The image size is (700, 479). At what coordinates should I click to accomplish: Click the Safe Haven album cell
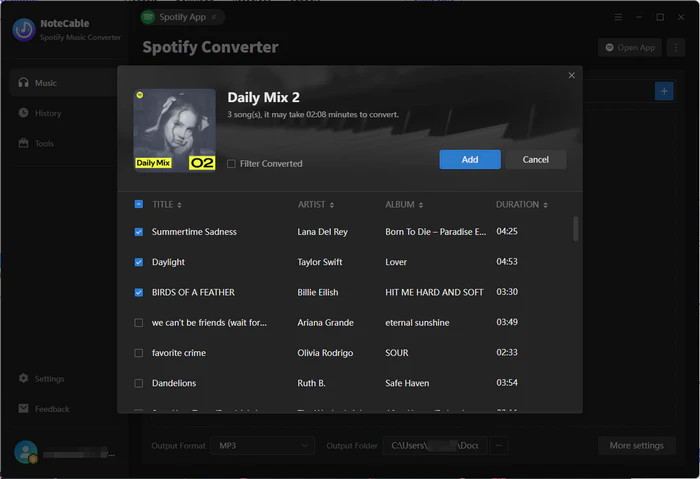tap(407, 383)
